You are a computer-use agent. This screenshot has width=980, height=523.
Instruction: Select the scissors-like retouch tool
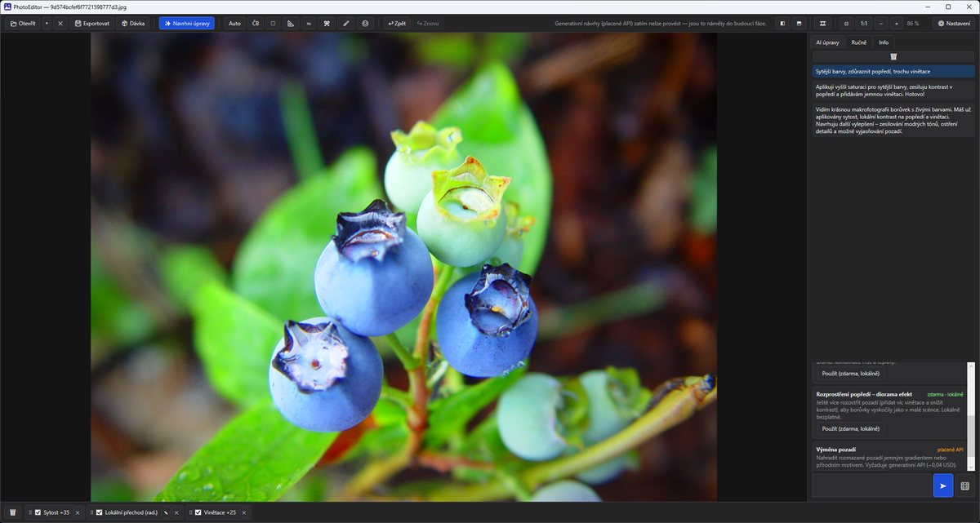(327, 24)
